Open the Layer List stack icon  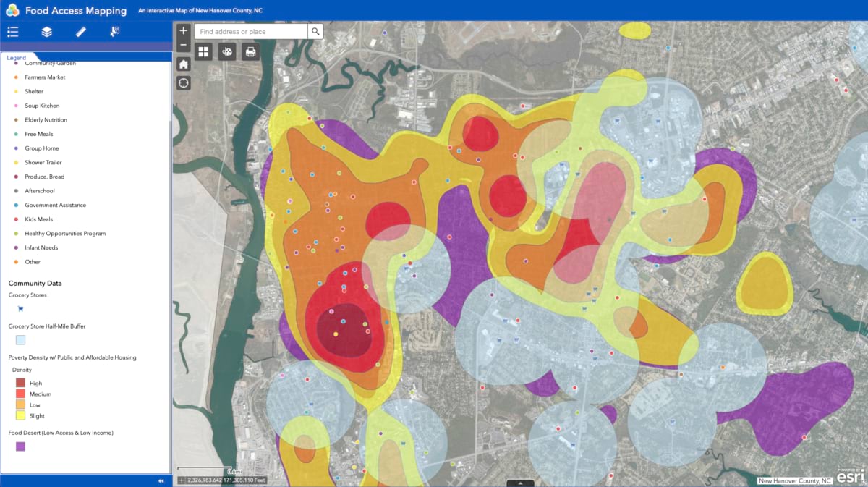tap(46, 32)
